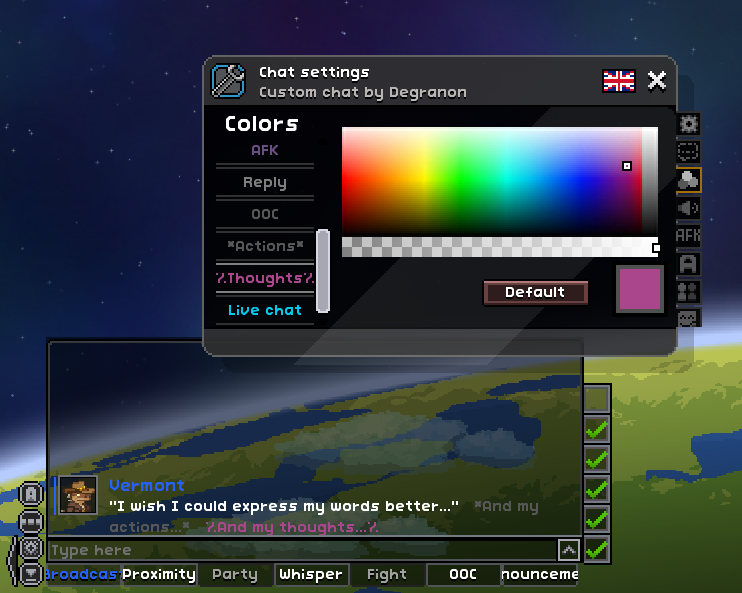Click the Vermont player name
The height and width of the screenshot is (593, 742).
(x=147, y=486)
